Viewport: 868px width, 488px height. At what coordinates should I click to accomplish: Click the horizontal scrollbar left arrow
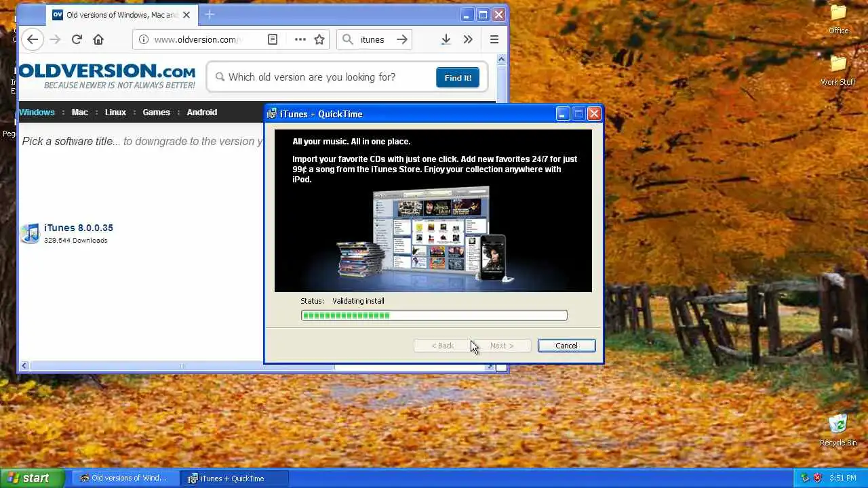(24, 366)
